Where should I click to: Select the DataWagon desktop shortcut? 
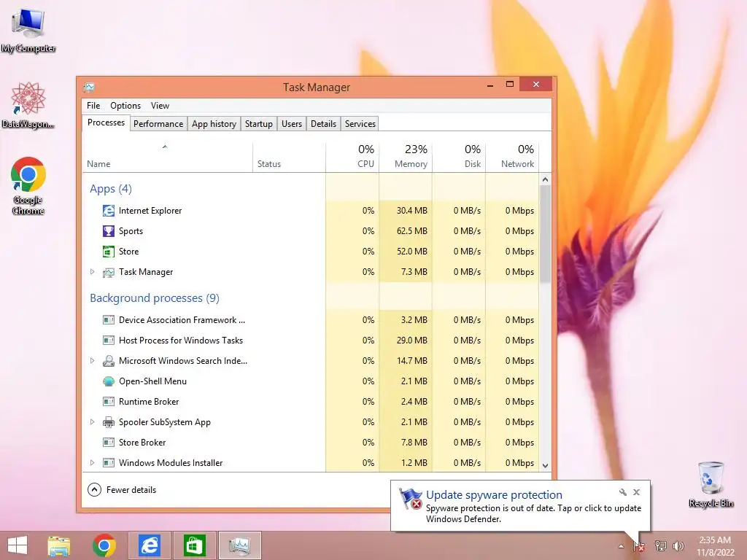point(28,105)
